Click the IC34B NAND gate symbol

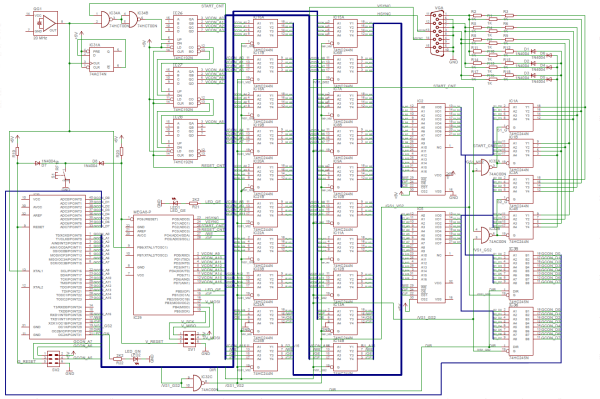133,19
